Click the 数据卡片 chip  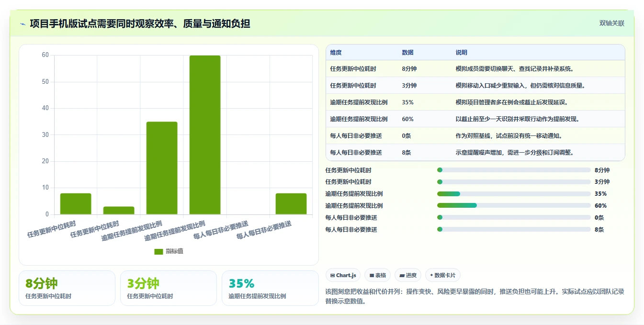click(443, 275)
